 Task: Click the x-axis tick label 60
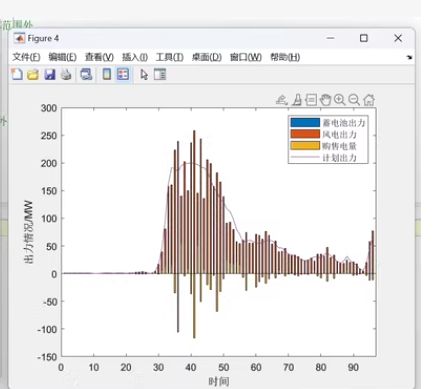(x=256, y=367)
